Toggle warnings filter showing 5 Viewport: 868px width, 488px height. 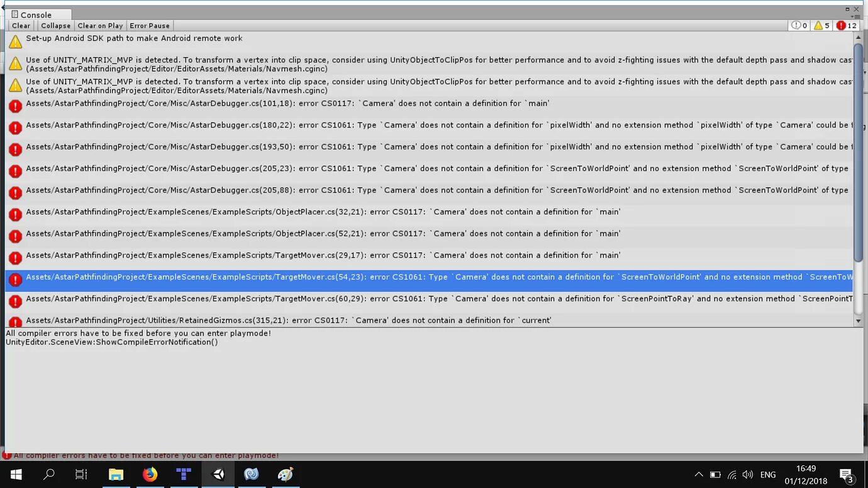[x=821, y=26]
